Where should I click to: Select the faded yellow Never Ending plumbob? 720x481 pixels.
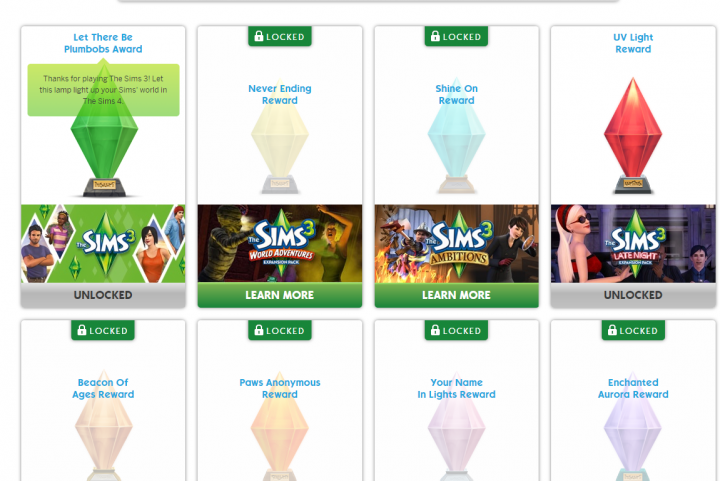pos(280,136)
